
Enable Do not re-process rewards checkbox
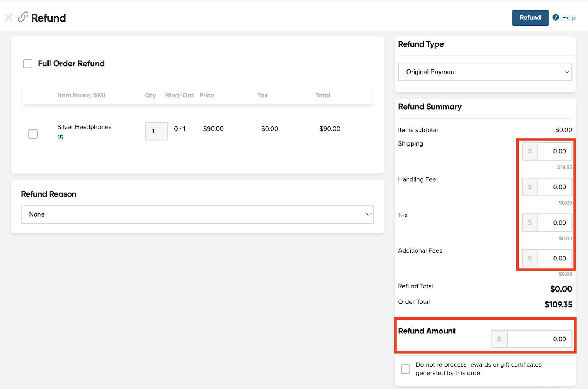pos(405,369)
